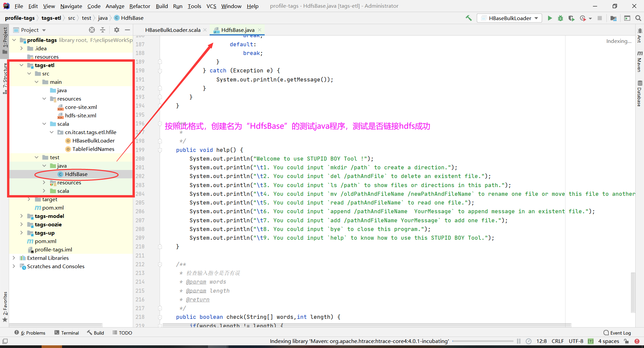644x348 pixels.
Task: Open the Ant tool window
Action: (640, 36)
